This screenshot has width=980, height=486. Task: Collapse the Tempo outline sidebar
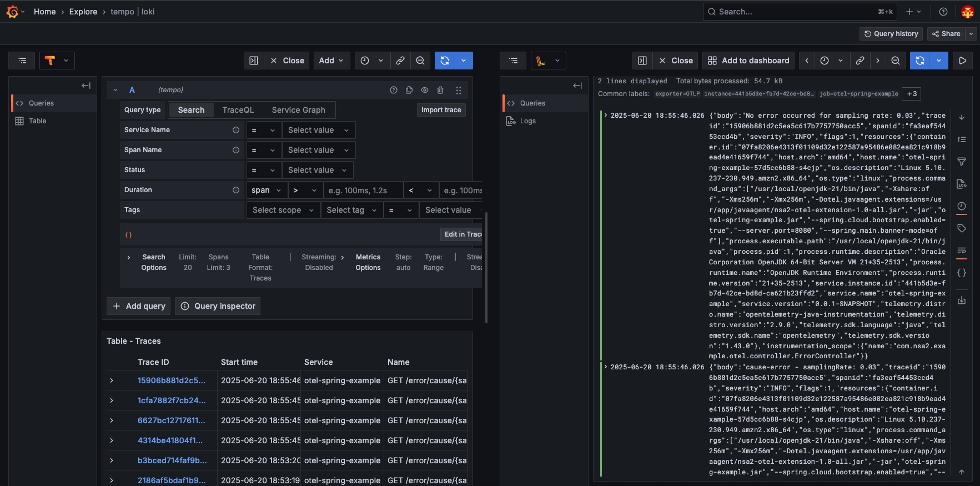click(86, 86)
